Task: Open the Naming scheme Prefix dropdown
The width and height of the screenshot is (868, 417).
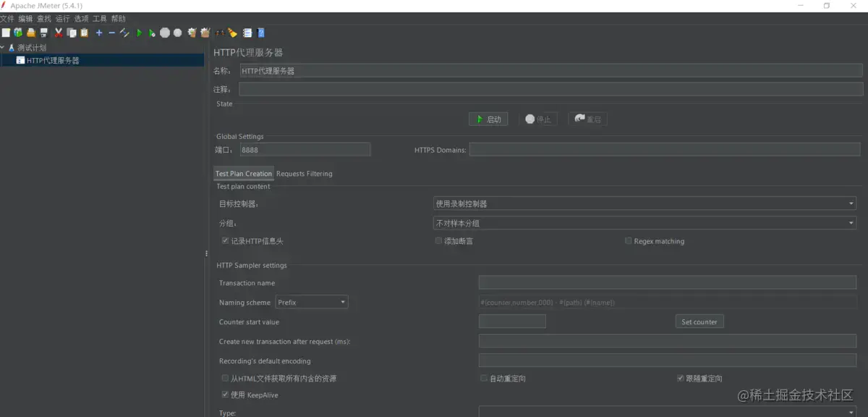Action: point(311,302)
